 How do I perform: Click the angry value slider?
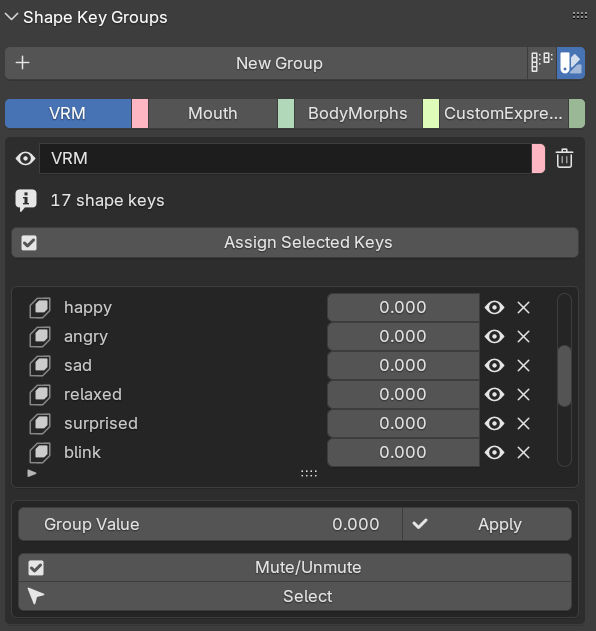[403, 336]
